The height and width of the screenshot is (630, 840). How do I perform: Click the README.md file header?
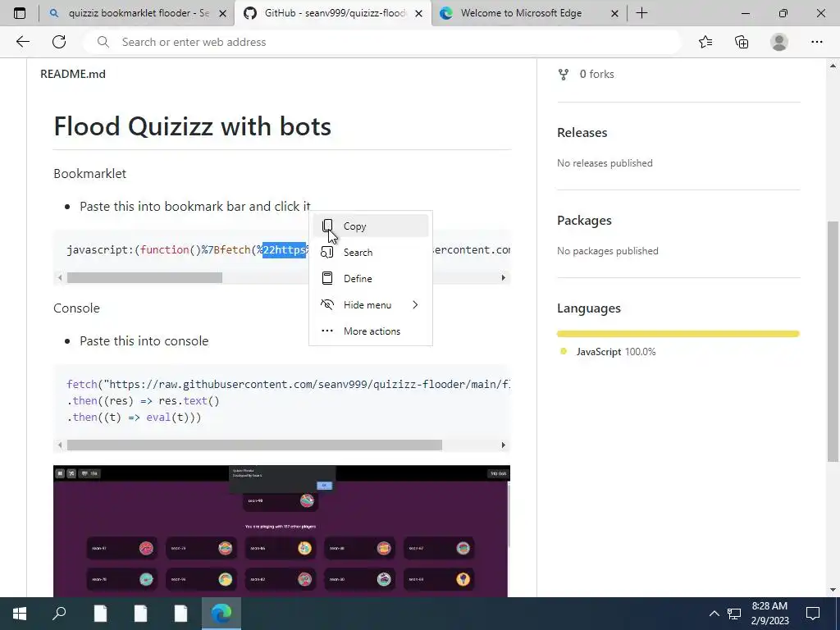(73, 74)
